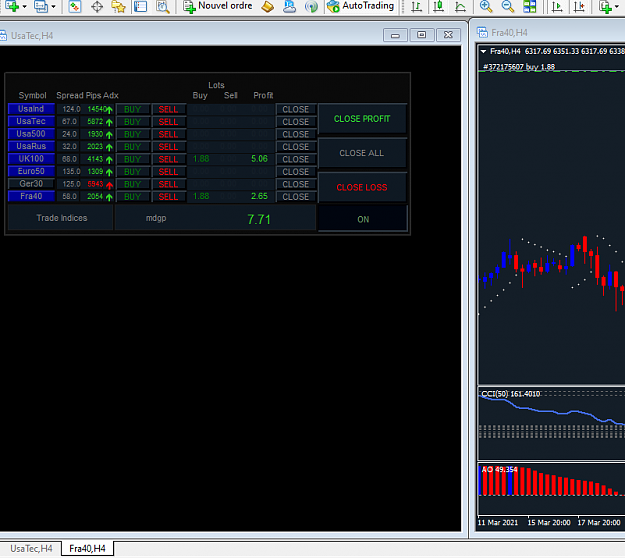Click the CCI(50) indicator label
Viewport: 625px width, 558px height.
click(x=511, y=394)
